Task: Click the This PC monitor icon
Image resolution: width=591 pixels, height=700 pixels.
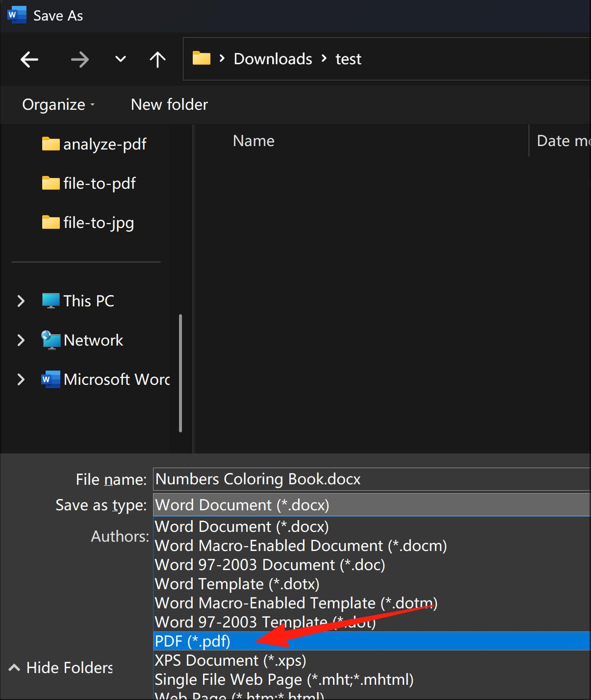Action: (x=51, y=300)
